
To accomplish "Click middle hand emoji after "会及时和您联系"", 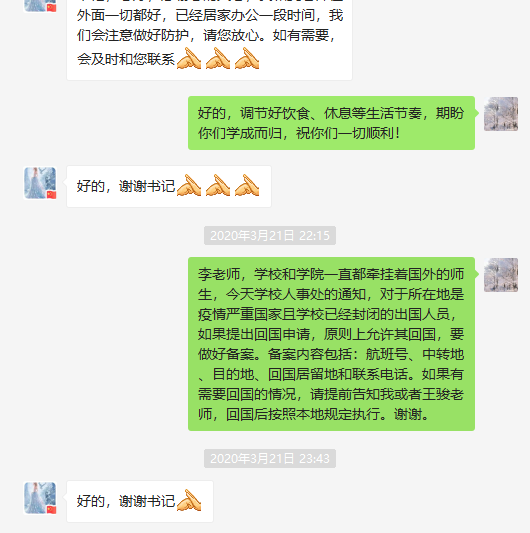I will [x=218, y=58].
